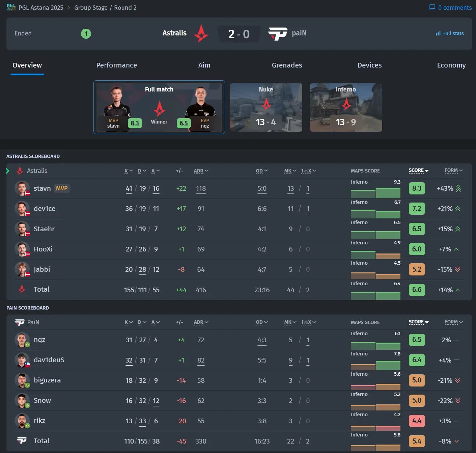476x453 pixels.
Task: Click stavn's 8.3 score badge in scoreboard
Action: [417, 188]
